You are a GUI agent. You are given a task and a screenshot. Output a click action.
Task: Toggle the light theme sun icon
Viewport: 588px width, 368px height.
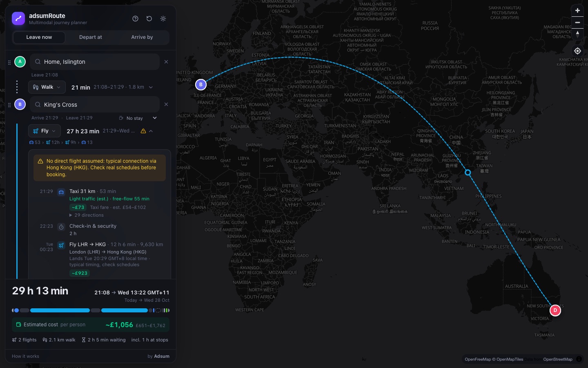click(x=163, y=19)
